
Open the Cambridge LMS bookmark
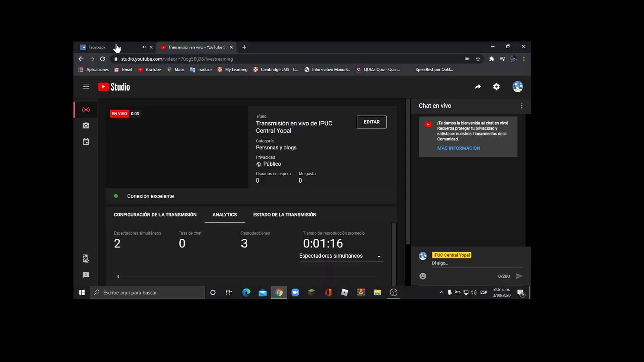click(276, 70)
